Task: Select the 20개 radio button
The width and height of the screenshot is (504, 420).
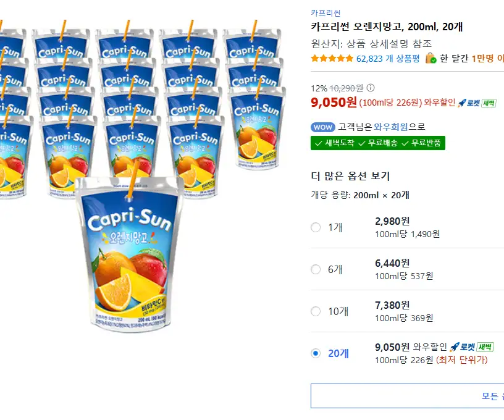Action: pos(316,353)
